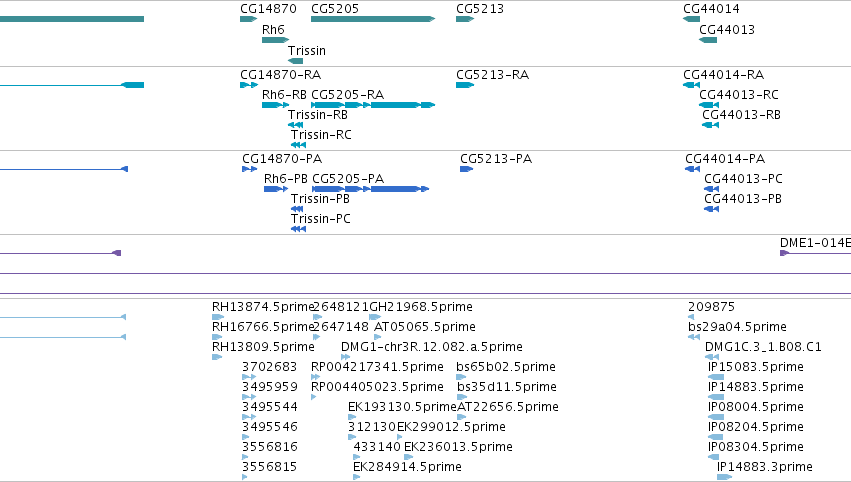Click the CG44013 gene label

pyautogui.click(x=727, y=30)
